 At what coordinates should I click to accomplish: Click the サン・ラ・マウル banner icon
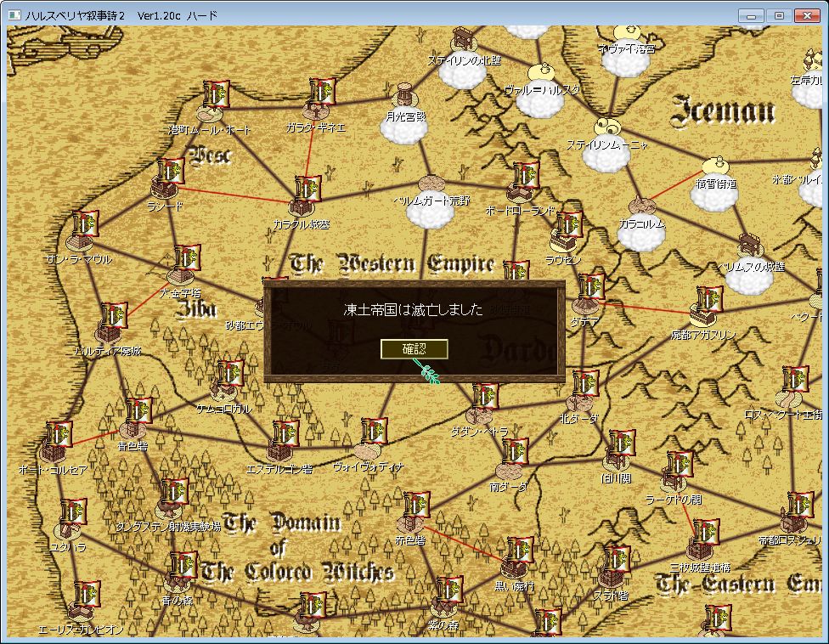86,224
